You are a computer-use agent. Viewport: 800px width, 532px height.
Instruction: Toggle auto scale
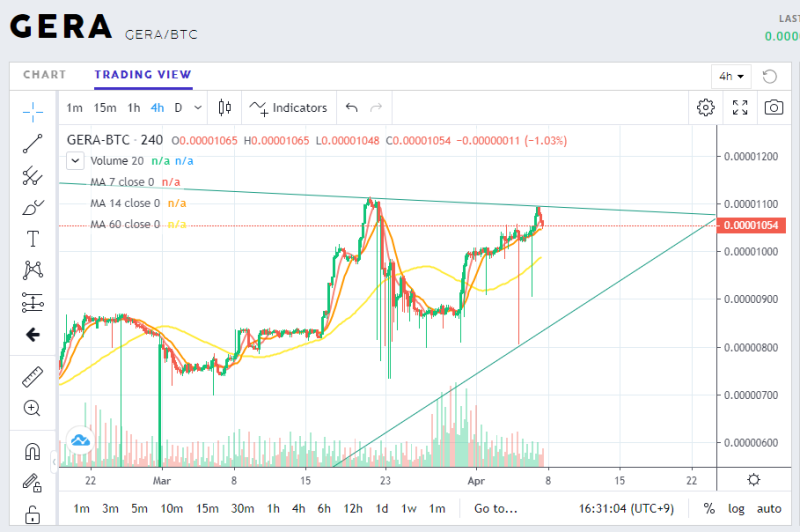pyautogui.click(x=769, y=509)
